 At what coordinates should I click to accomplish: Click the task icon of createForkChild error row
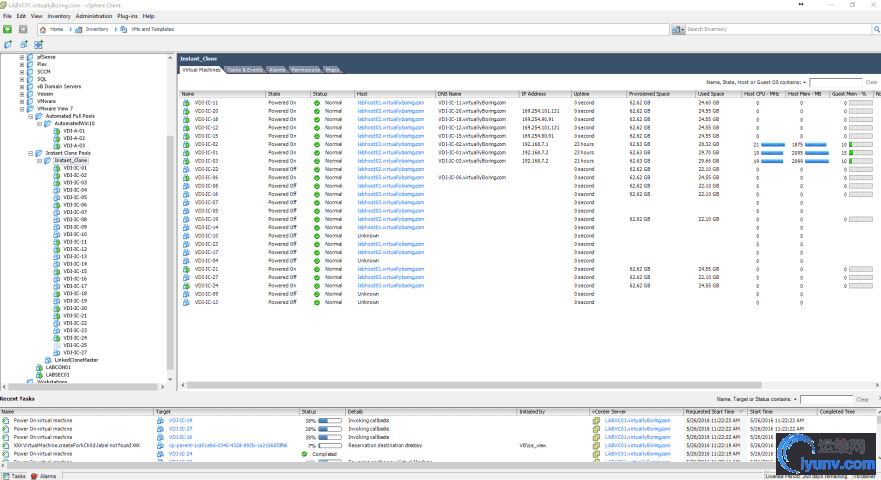pyautogui.click(x=6, y=445)
